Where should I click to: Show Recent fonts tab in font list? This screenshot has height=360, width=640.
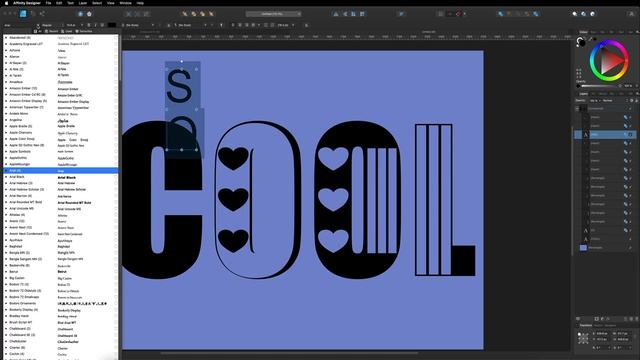(x=52, y=31)
